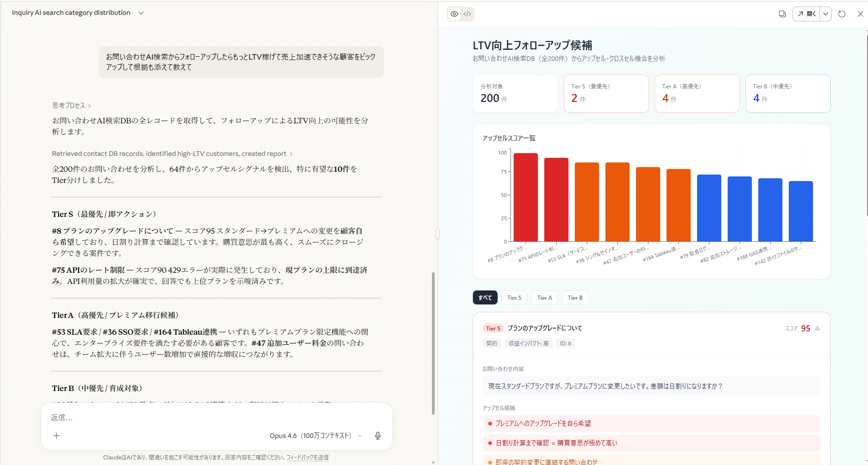Open the 開く dropdown arrow
The height and width of the screenshot is (465, 868).
826,14
